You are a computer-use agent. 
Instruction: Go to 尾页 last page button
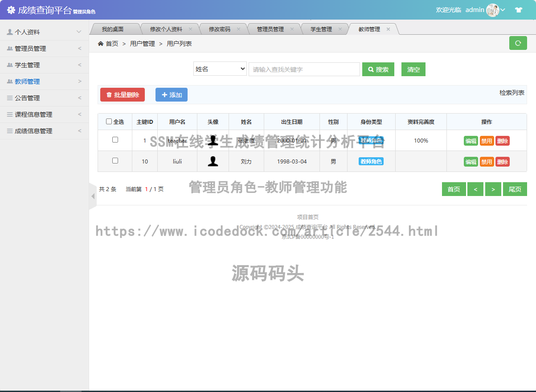coord(515,189)
